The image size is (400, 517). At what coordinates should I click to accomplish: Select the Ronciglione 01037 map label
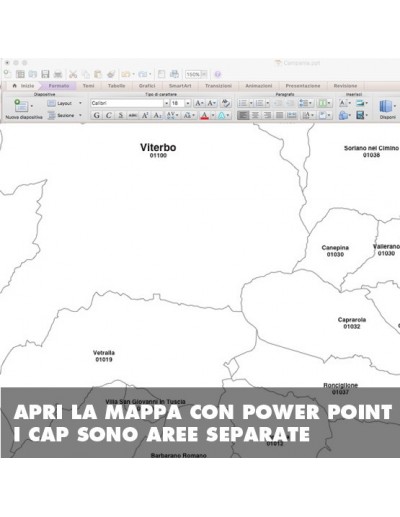(340, 389)
